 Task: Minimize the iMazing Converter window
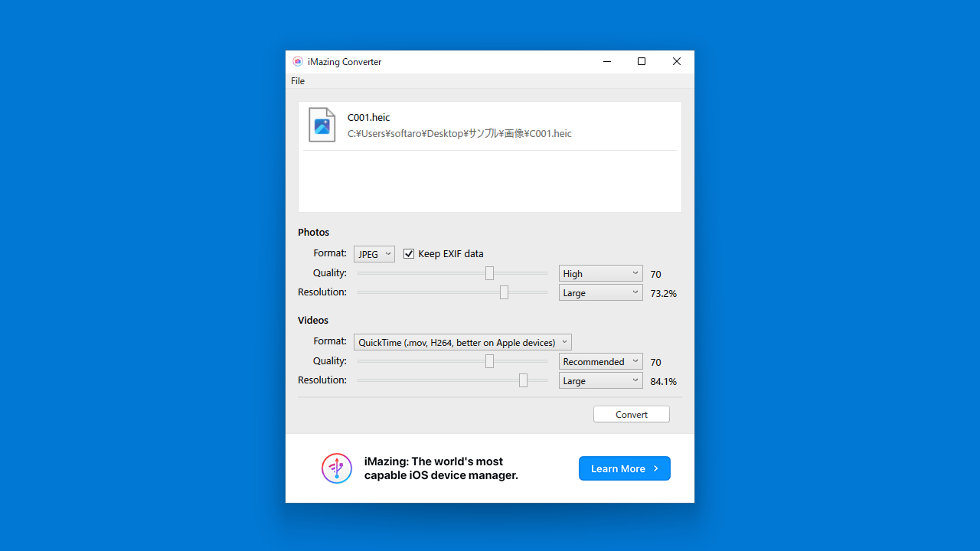(606, 62)
